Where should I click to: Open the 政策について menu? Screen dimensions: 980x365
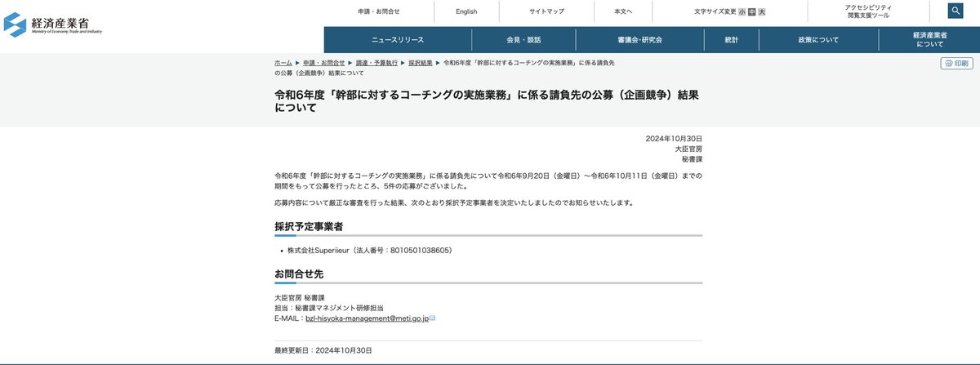[x=818, y=39]
